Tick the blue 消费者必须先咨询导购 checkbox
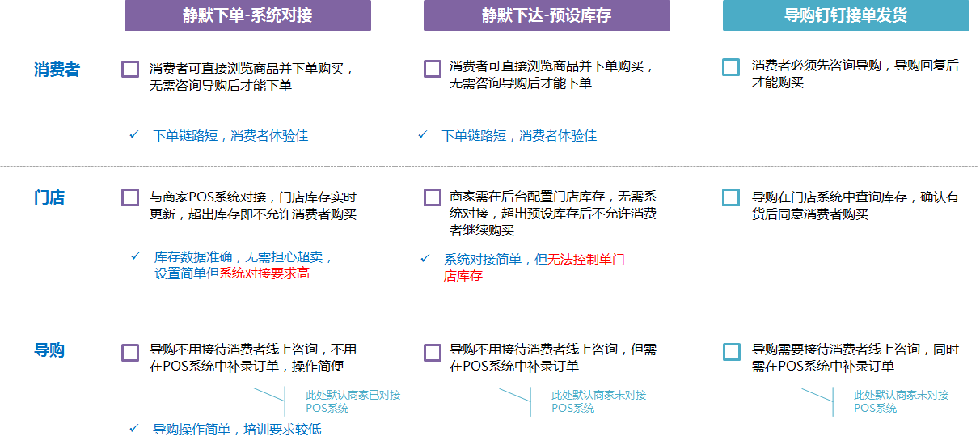Screen dimensions: 980x445 tap(731, 67)
